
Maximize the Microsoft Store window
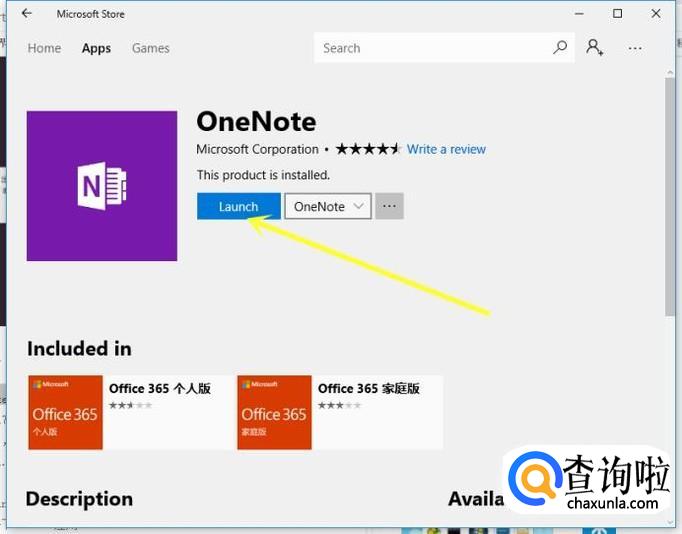(617, 13)
